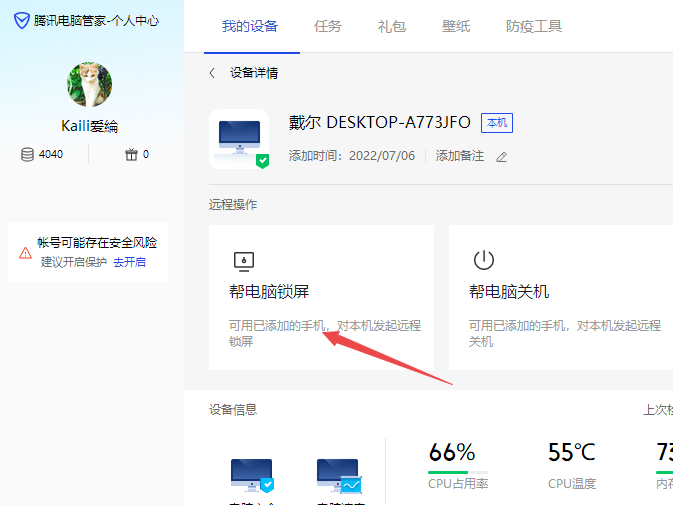The height and width of the screenshot is (505, 673).
Task: Click the CPU温度 label
Action: (572, 484)
